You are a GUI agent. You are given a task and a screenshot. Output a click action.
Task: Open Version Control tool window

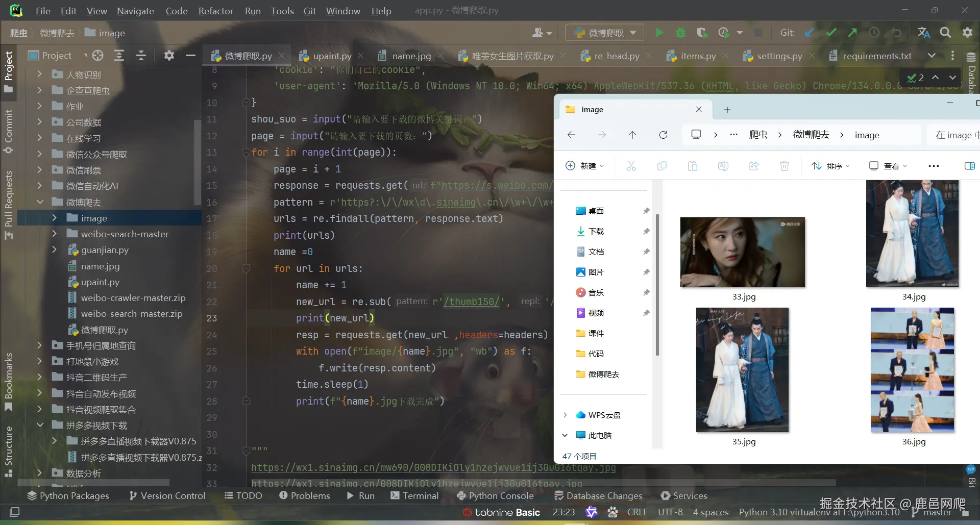(x=167, y=495)
